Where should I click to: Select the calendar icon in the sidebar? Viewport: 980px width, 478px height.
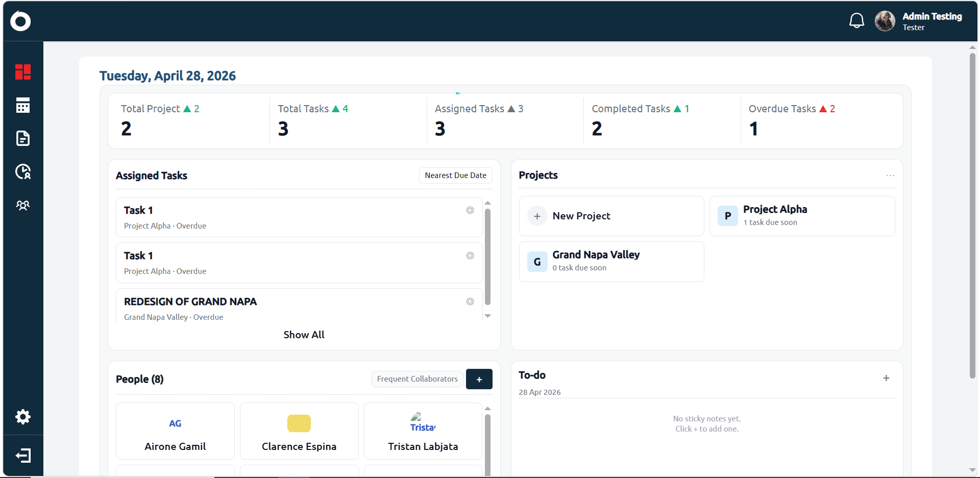click(23, 106)
